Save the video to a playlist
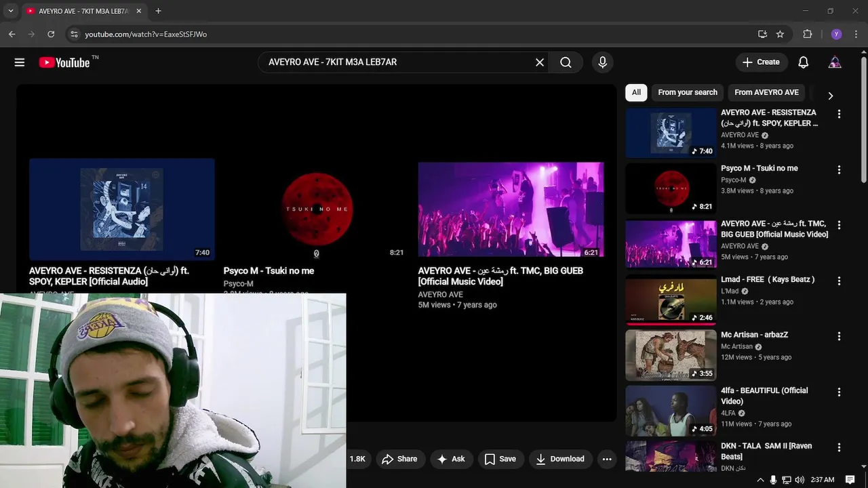868x488 pixels. click(500, 459)
